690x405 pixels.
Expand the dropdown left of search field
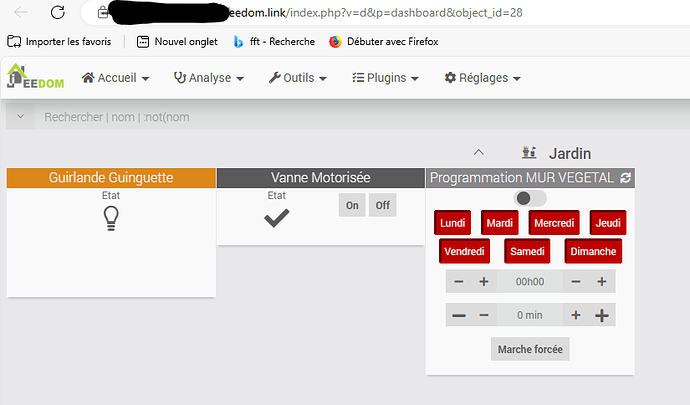click(x=20, y=117)
